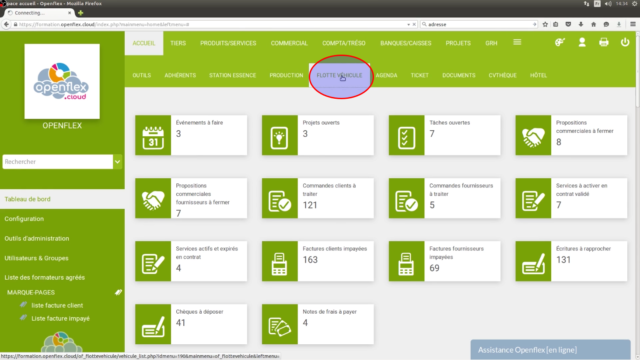Open the PRODUCTION menu

coord(286,76)
